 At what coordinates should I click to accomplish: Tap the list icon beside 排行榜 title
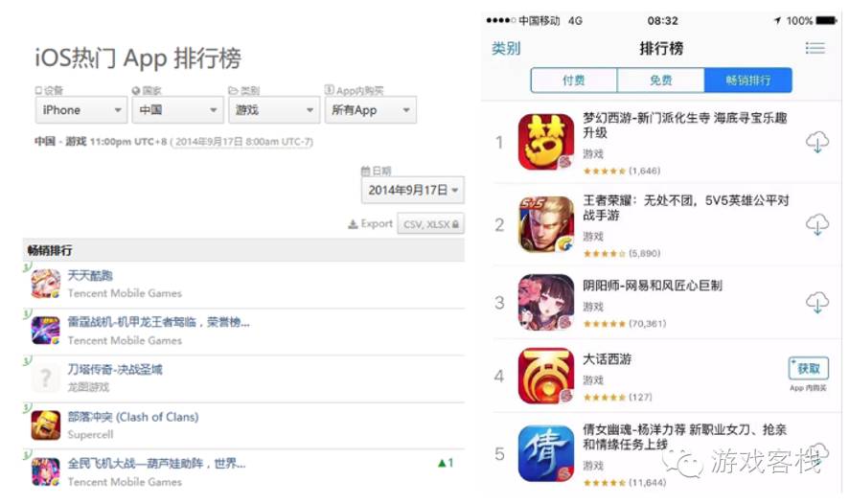(x=815, y=48)
